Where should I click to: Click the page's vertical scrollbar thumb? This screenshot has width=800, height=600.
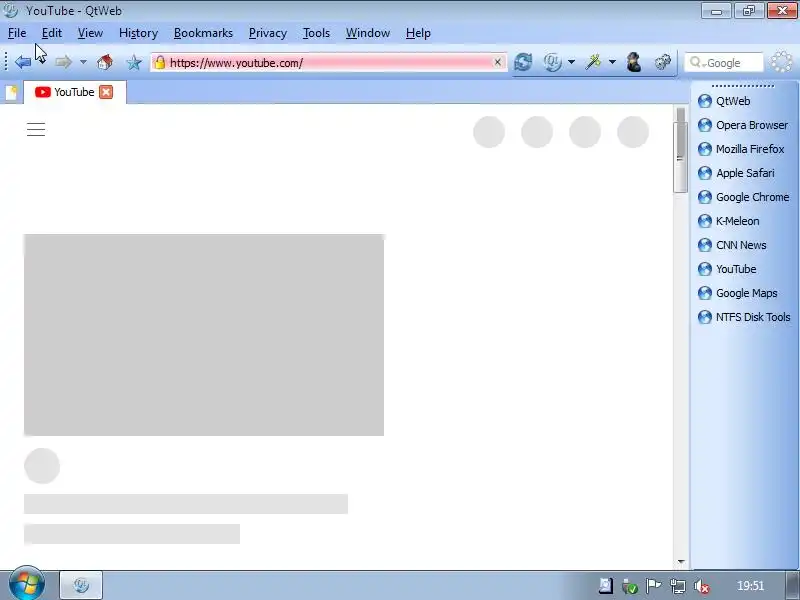[680, 157]
